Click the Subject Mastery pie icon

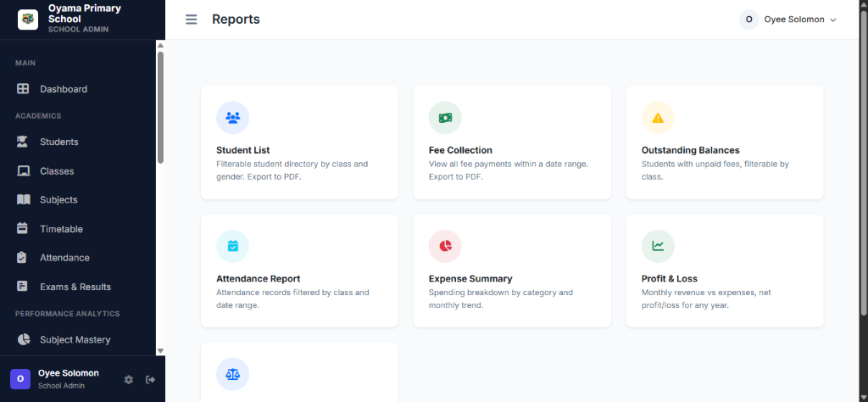pos(23,339)
